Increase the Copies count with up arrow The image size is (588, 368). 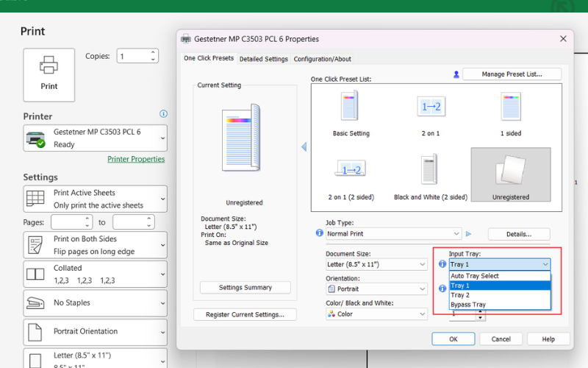pos(153,52)
